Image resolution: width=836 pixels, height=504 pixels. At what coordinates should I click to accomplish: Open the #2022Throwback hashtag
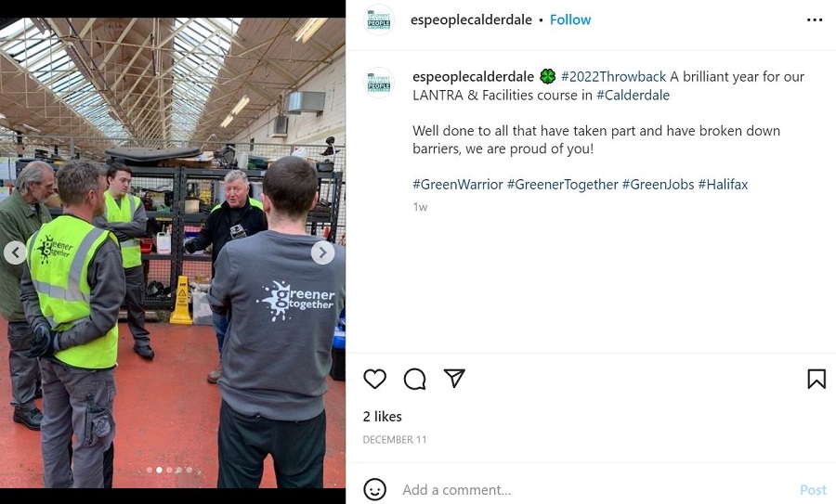pyautogui.click(x=613, y=77)
